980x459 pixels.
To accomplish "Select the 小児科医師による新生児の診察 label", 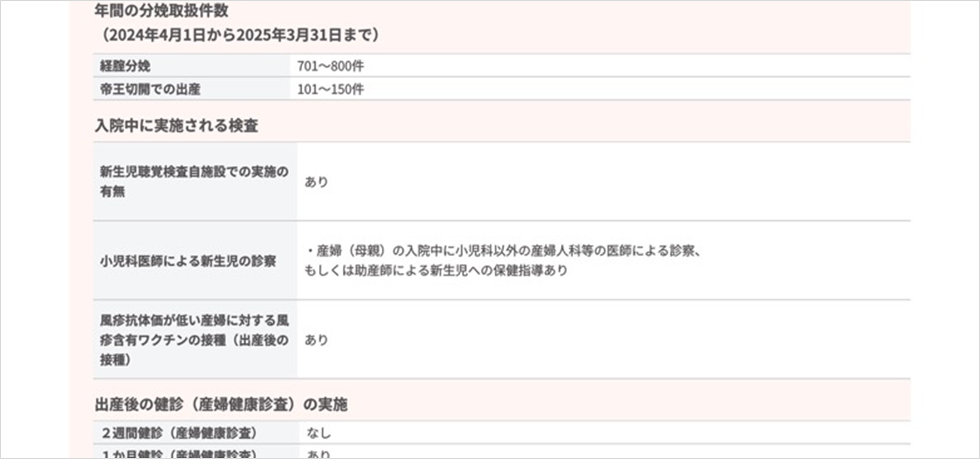I will (188, 261).
